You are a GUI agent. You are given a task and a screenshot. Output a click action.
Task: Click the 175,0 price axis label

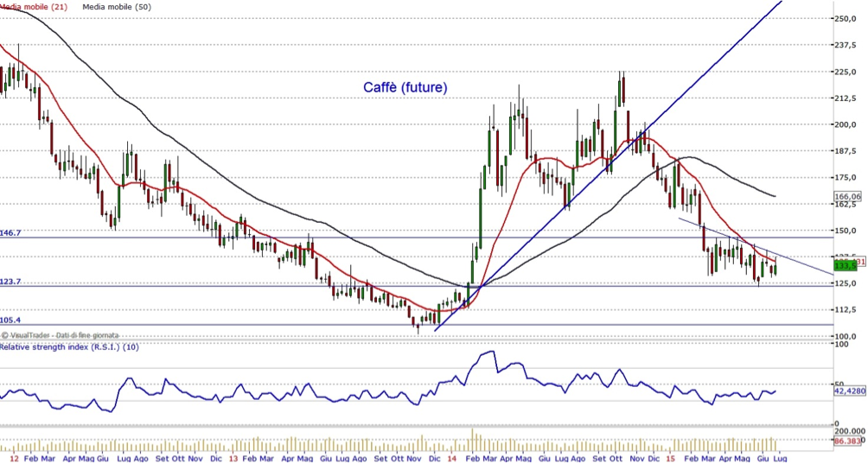845,178
